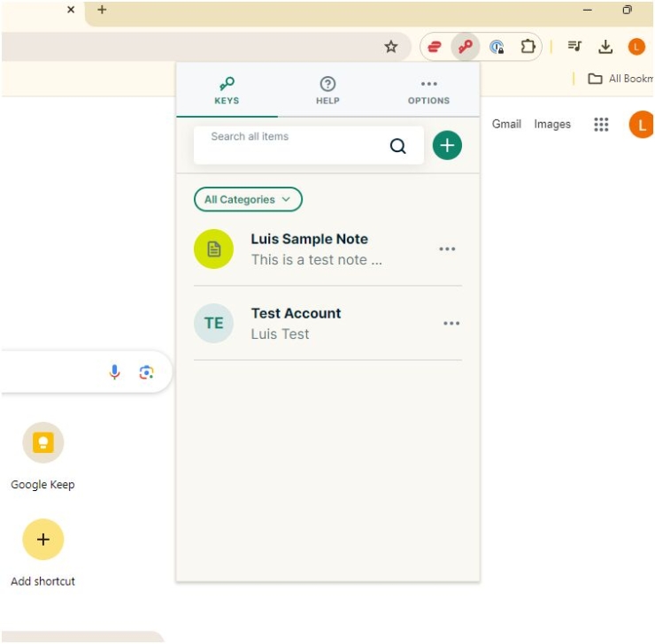Screen dimensions: 655x644
Task: Open the Google apps grid icon
Action: point(602,125)
